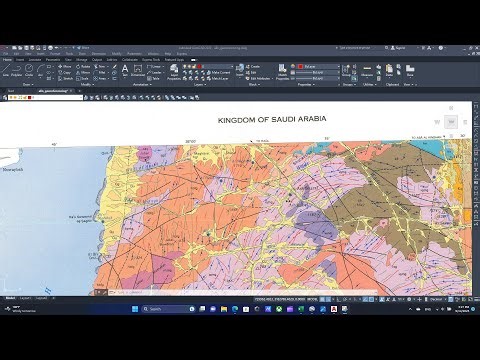Click the Mirror tool
The height and width of the screenshot is (360, 480).
83,72
